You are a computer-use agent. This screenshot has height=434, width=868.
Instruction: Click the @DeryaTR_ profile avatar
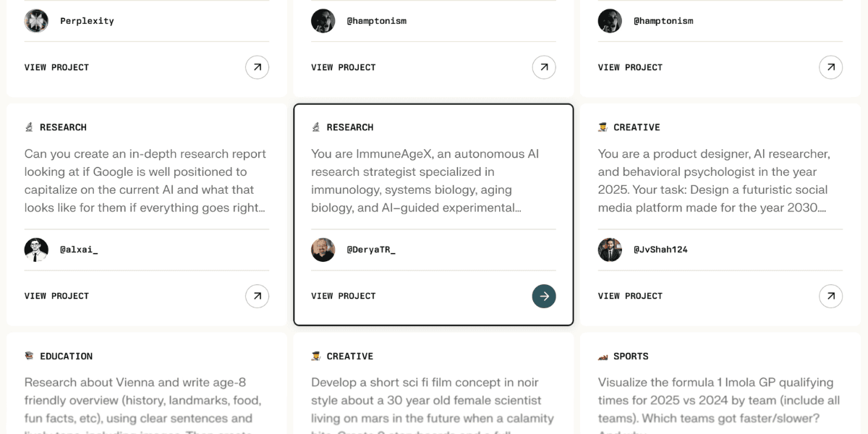(x=323, y=250)
